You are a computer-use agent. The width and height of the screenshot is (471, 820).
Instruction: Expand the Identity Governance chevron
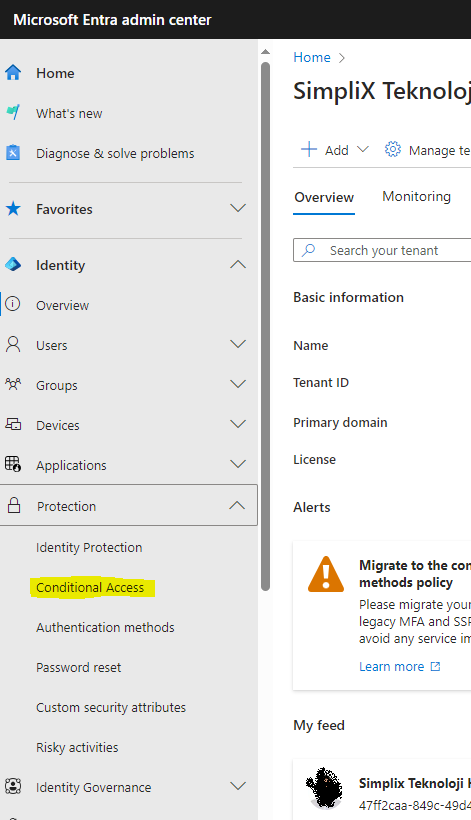(x=238, y=786)
